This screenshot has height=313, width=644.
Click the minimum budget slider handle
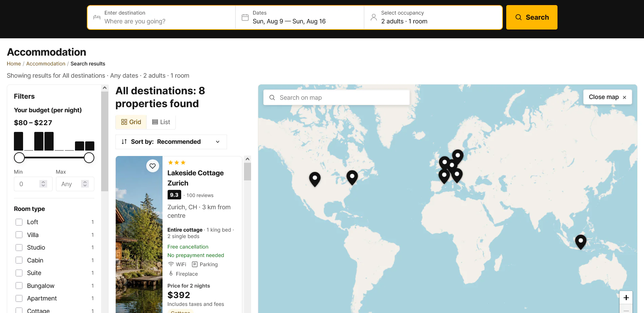pyautogui.click(x=19, y=158)
